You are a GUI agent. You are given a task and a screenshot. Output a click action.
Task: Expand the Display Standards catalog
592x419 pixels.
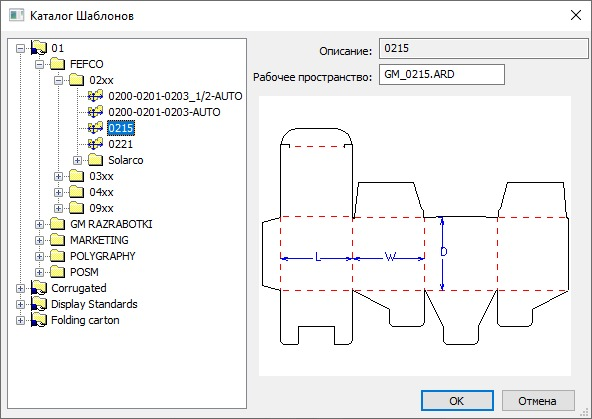point(20,304)
